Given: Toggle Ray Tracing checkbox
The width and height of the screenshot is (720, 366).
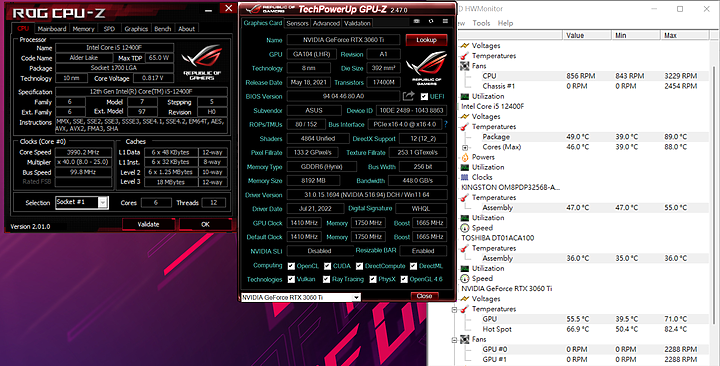Looking at the screenshot, I should [x=326, y=279].
